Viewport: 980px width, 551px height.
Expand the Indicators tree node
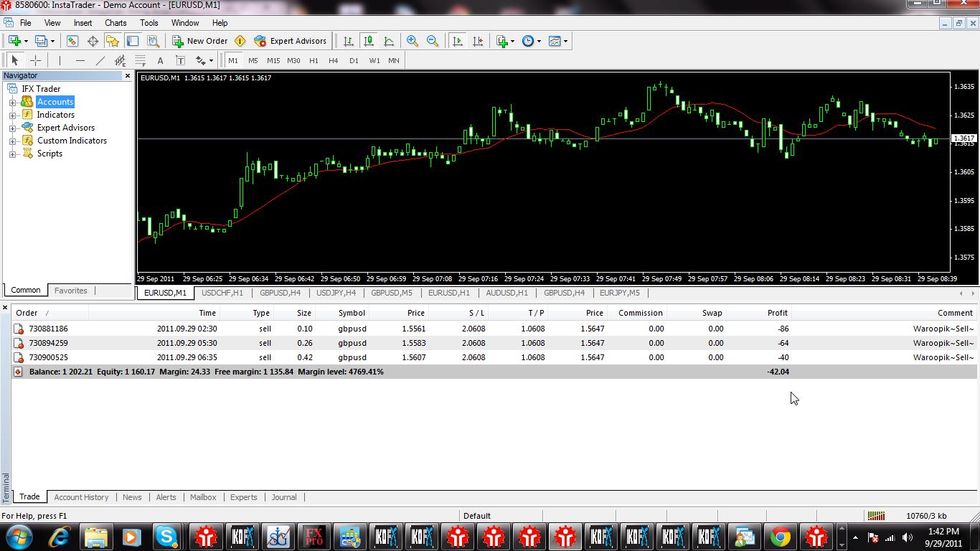(x=12, y=115)
